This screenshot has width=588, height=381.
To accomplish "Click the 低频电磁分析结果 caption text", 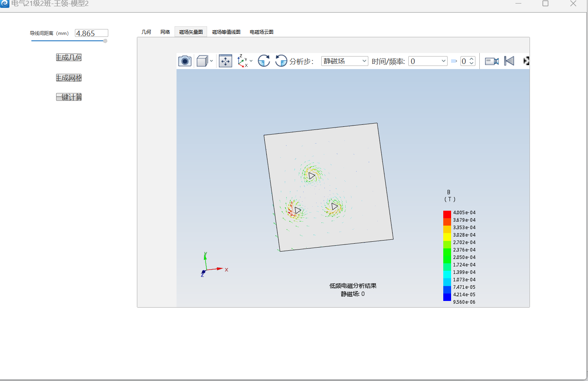I will (353, 286).
